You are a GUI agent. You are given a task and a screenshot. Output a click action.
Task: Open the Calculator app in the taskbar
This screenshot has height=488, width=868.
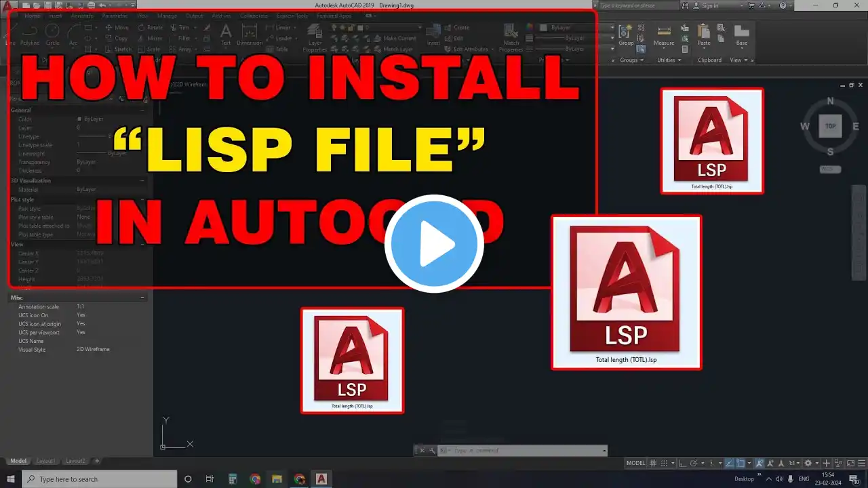(x=233, y=479)
